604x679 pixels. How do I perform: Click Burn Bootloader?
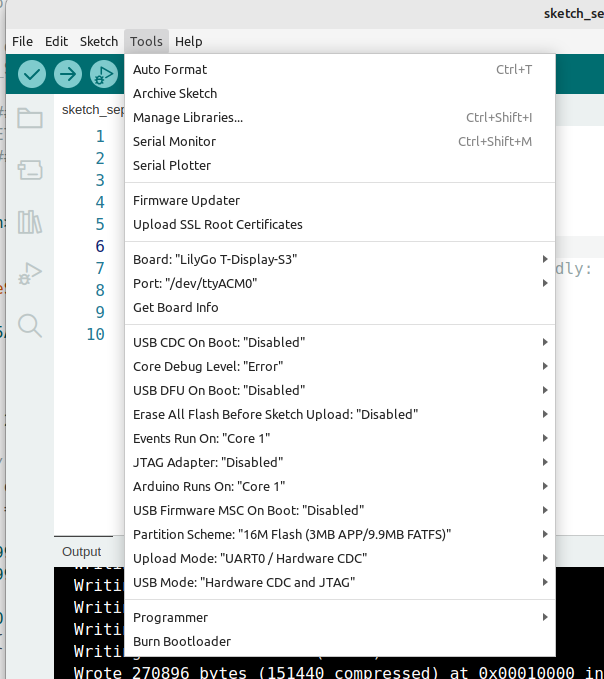[x=182, y=642]
